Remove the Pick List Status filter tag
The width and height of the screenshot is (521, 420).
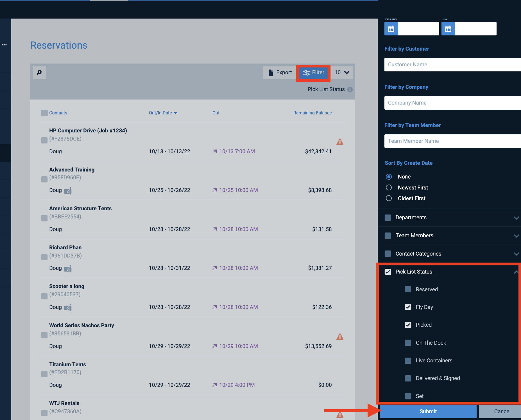click(350, 89)
